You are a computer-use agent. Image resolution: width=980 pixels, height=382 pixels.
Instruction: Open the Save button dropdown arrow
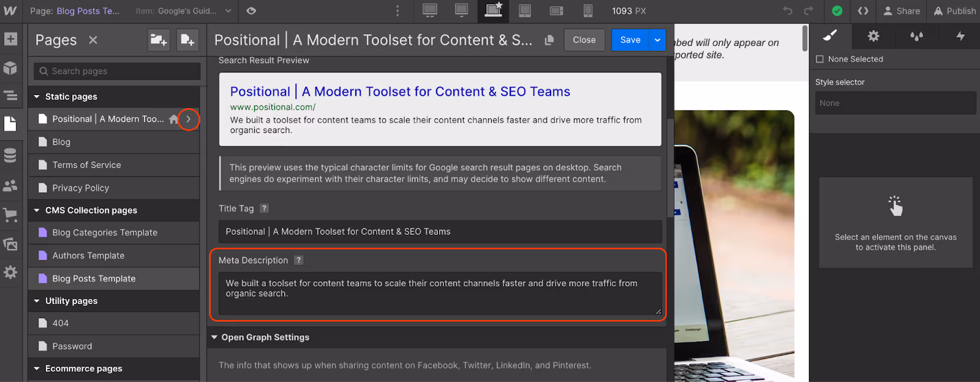pyautogui.click(x=657, y=40)
